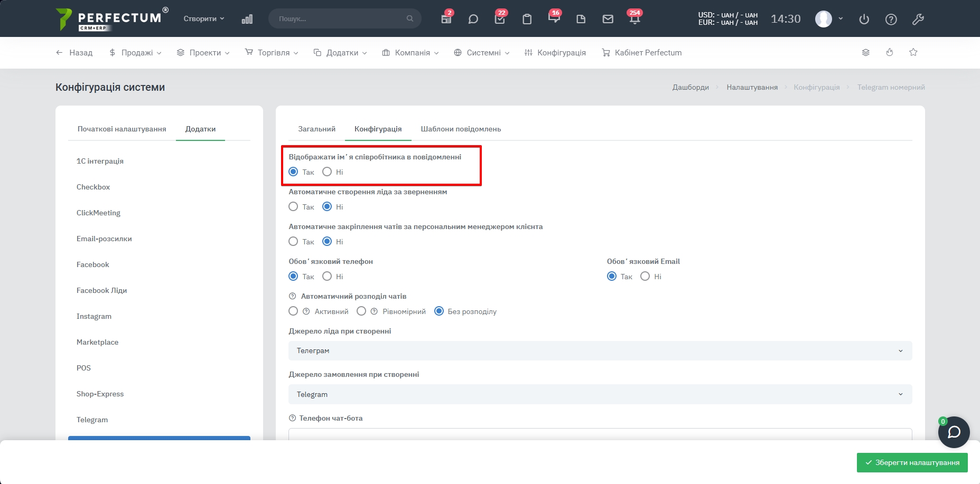Click help icon beside Активний option
The height and width of the screenshot is (484, 980).
[x=306, y=311]
